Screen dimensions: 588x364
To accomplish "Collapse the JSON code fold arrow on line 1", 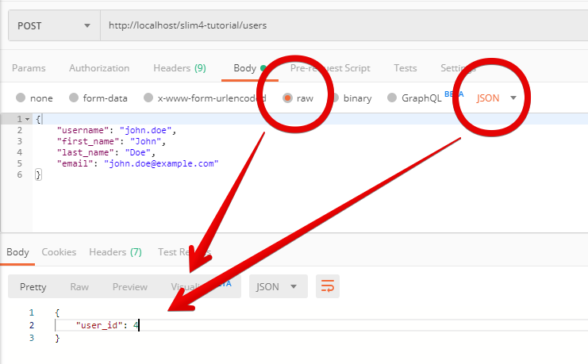I will click(x=29, y=119).
